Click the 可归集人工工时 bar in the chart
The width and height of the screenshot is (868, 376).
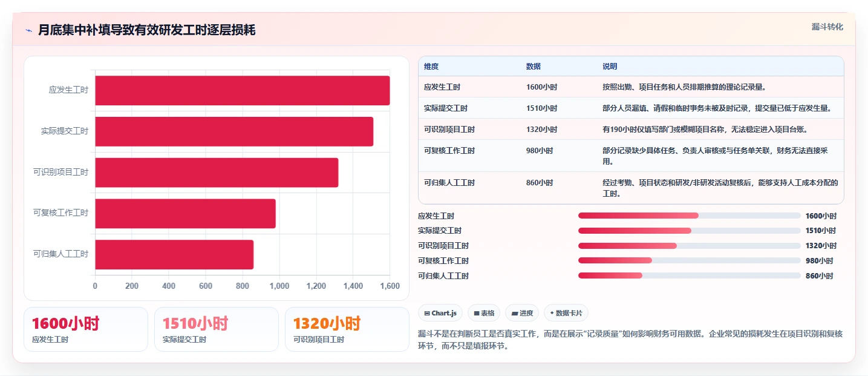[174, 254]
